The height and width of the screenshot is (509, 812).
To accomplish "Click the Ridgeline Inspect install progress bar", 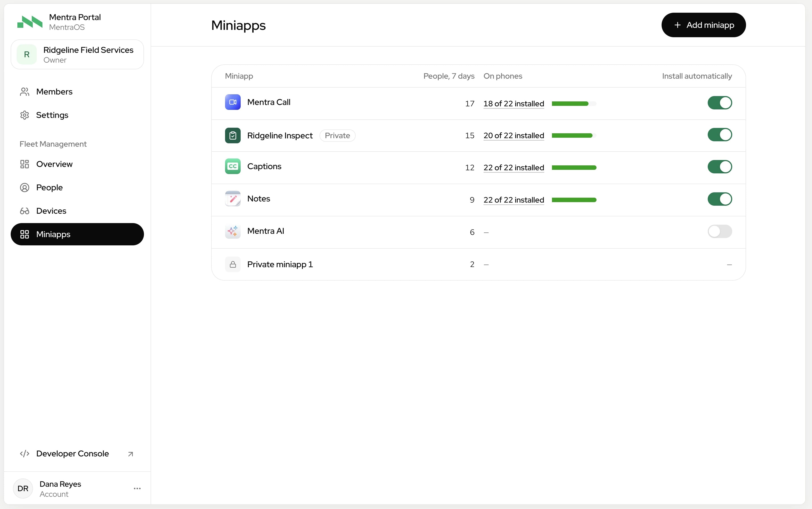I will pos(574,136).
